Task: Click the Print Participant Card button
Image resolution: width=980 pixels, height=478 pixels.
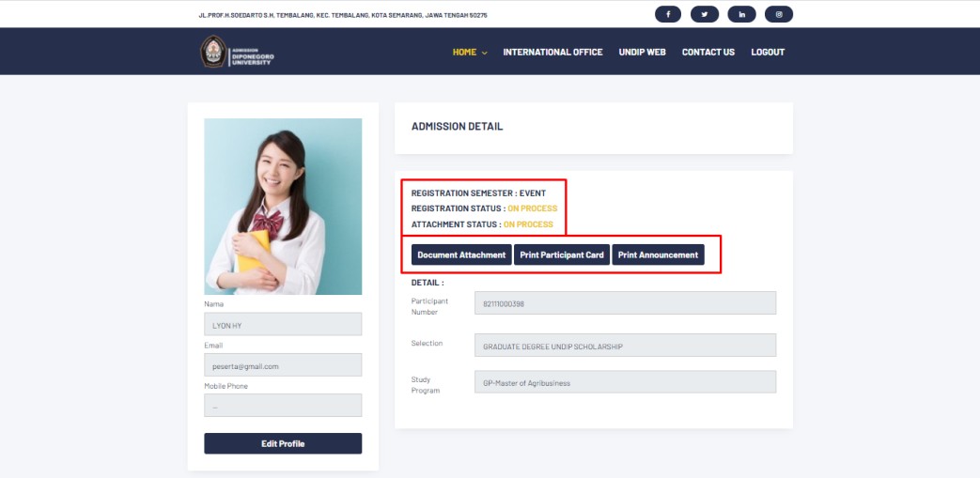Action: tap(562, 254)
